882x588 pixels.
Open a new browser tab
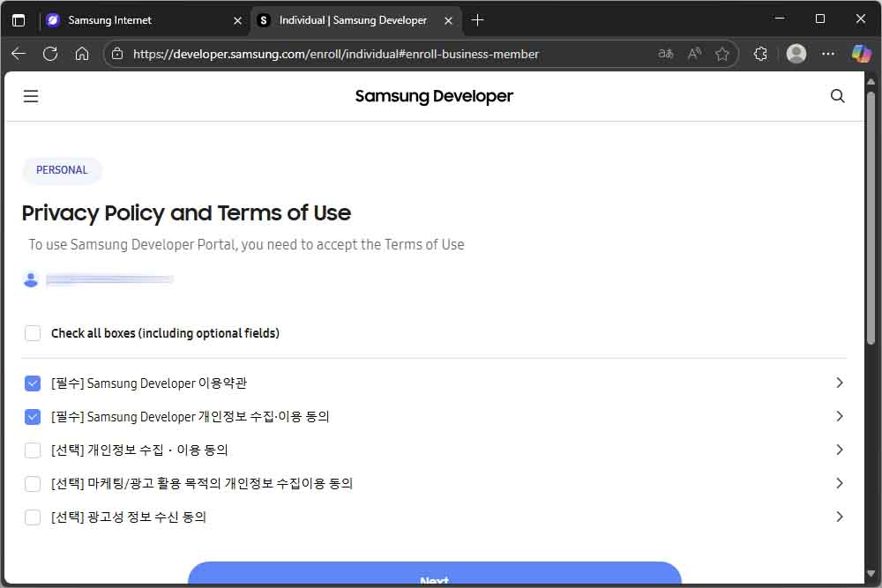[x=477, y=20]
